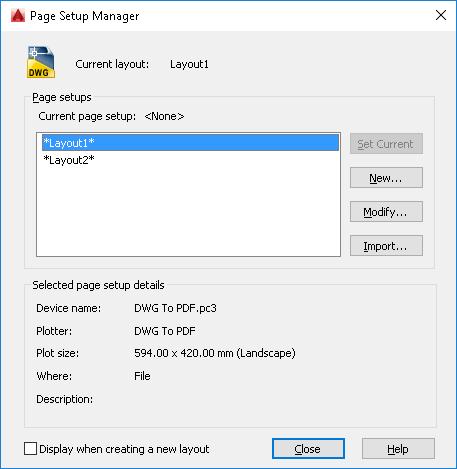Click the current layout name Layout1
The width and height of the screenshot is (457, 469).
(x=189, y=64)
